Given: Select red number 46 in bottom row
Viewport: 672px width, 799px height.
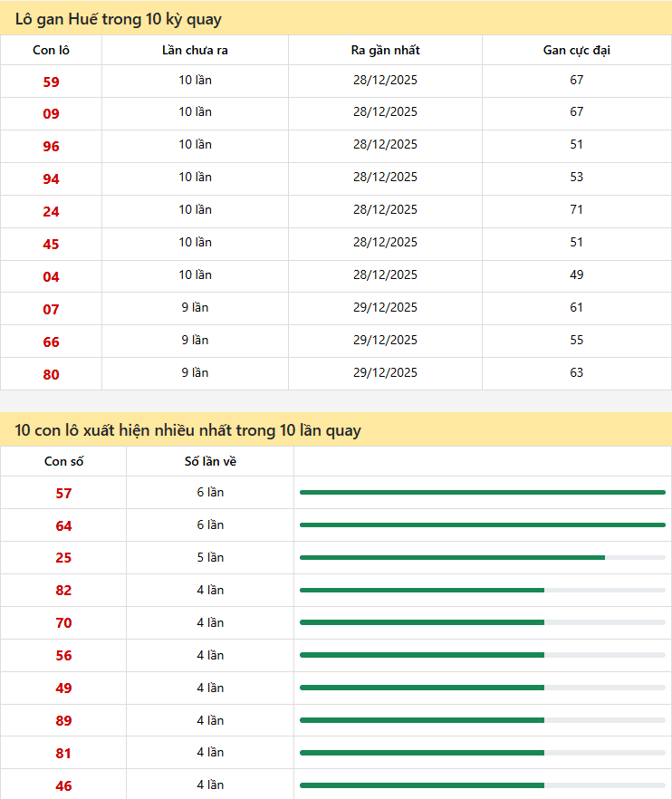Looking at the screenshot, I should tap(63, 786).
